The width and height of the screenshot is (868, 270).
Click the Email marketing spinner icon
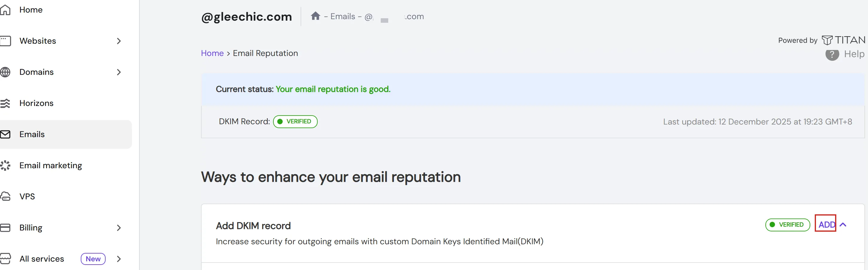5,166
